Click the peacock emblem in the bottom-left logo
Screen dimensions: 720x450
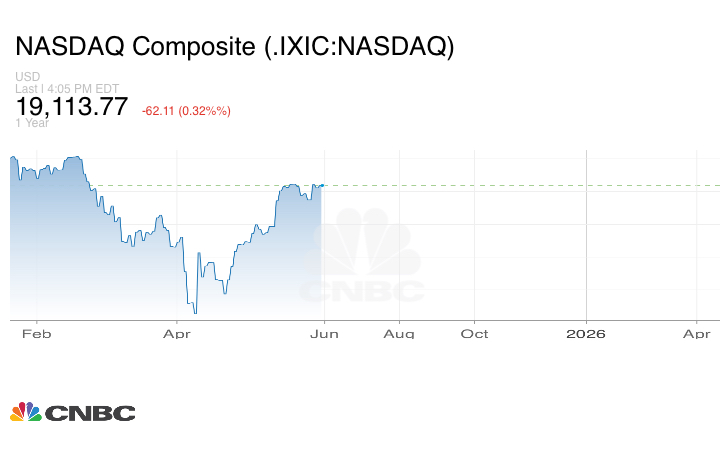[25, 412]
